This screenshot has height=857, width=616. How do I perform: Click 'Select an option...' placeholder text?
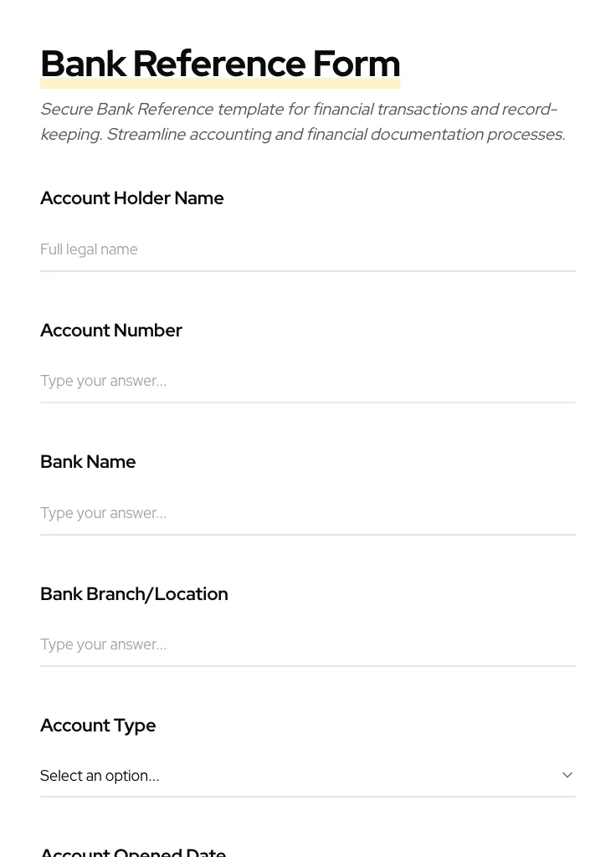[100, 775]
